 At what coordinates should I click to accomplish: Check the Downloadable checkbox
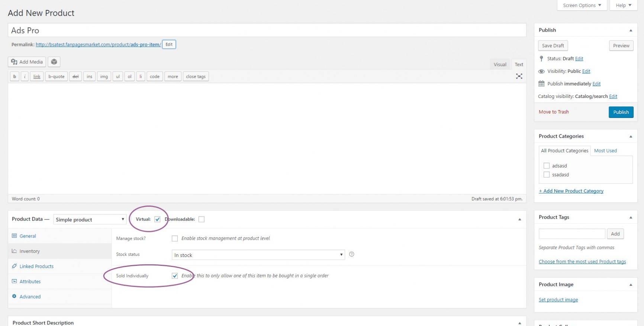202,219
